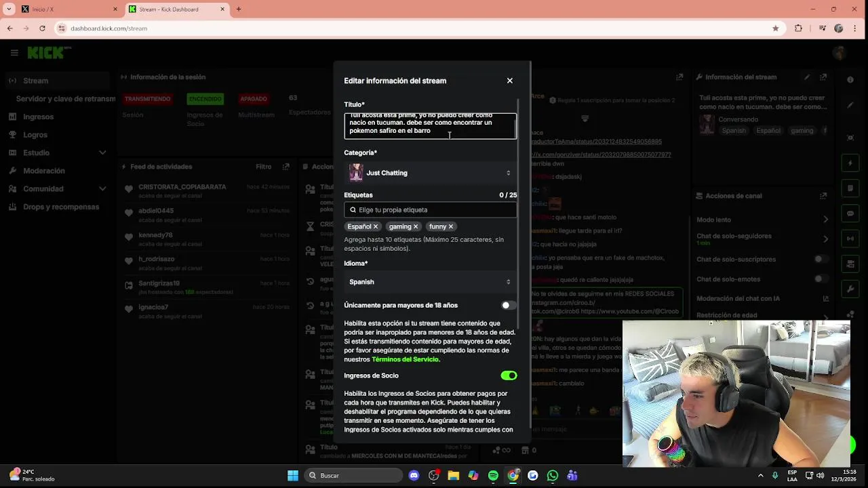The width and height of the screenshot is (868, 488).
Task: Open the Windows Start menu
Action: [x=293, y=476]
